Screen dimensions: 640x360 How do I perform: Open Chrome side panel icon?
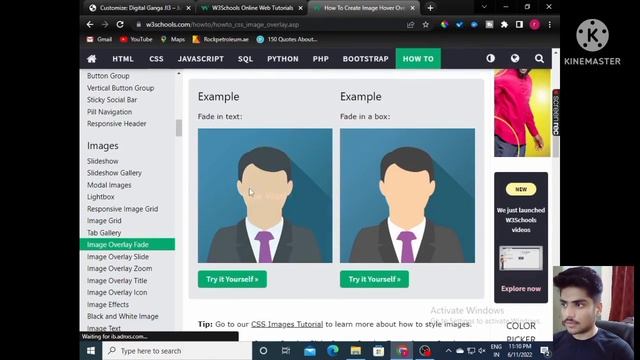(x=519, y=24)
